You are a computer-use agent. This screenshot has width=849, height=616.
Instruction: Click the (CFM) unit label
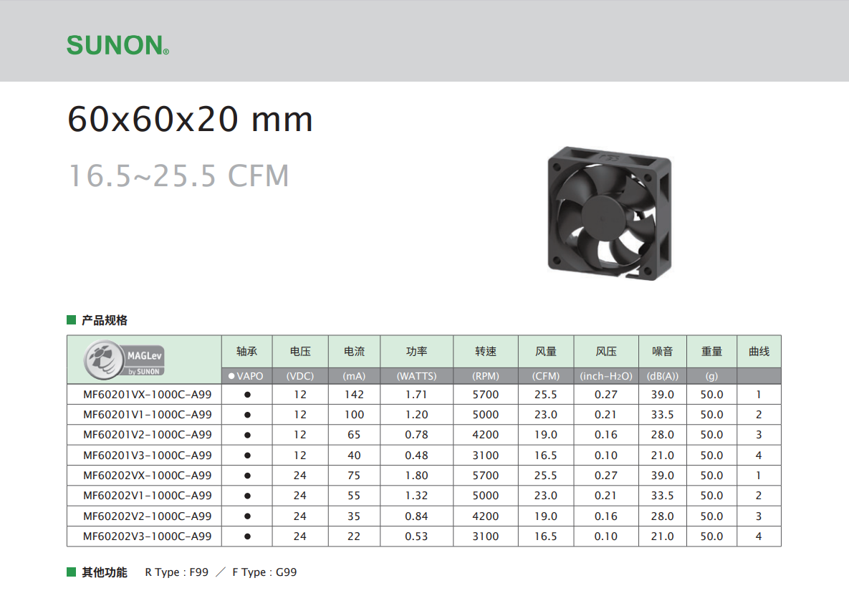point(546,375)
